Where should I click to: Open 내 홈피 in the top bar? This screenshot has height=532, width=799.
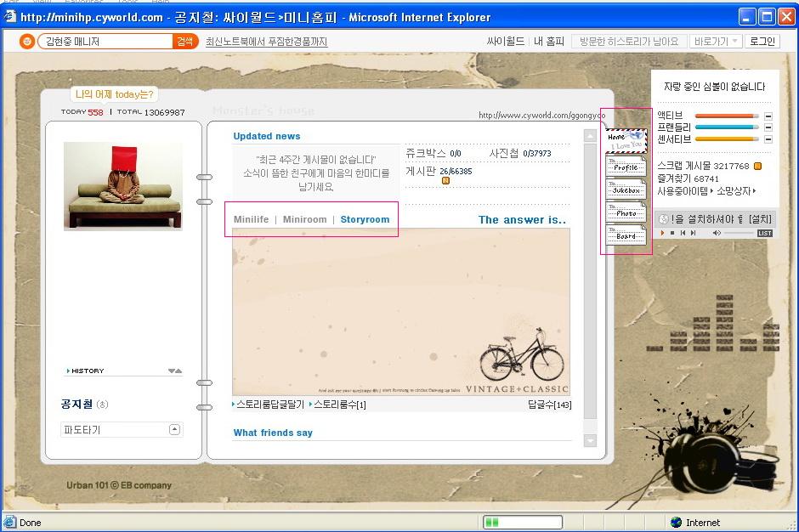(x=548, y=42)
